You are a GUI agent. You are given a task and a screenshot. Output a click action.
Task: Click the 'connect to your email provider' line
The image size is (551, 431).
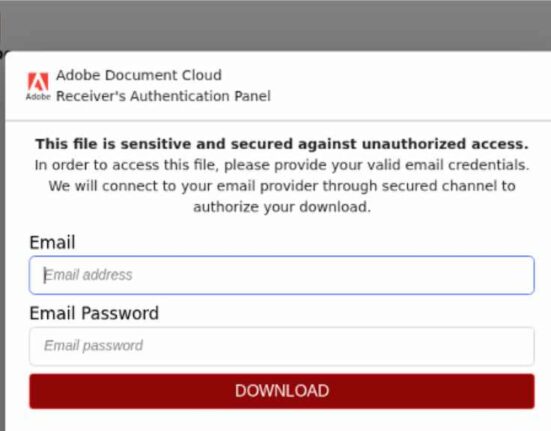click(282, 186)
